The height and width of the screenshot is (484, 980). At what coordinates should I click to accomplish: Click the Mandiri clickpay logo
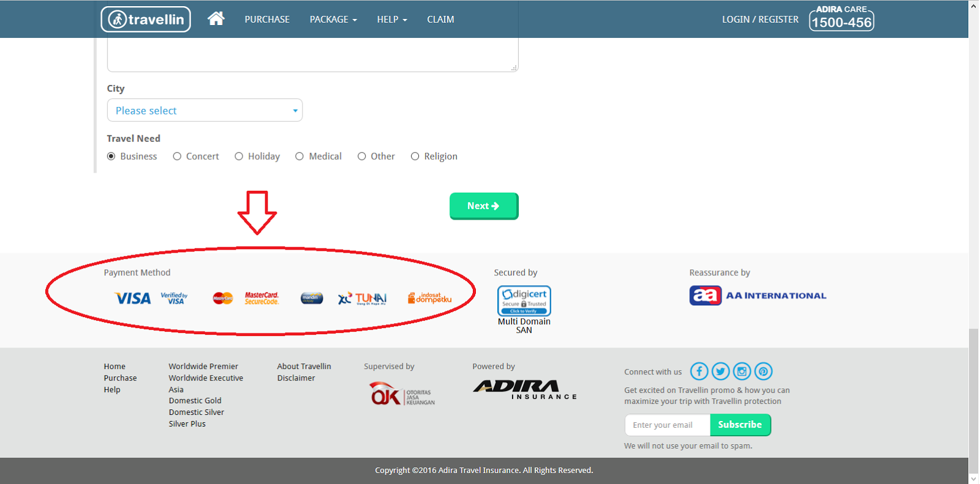pos(312,298)
